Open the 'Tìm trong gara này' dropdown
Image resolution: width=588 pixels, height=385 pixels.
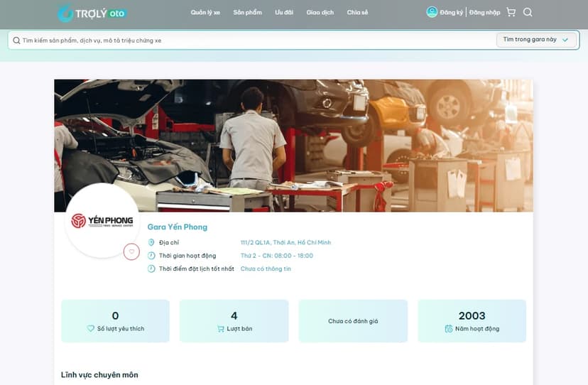click(536, 40)
